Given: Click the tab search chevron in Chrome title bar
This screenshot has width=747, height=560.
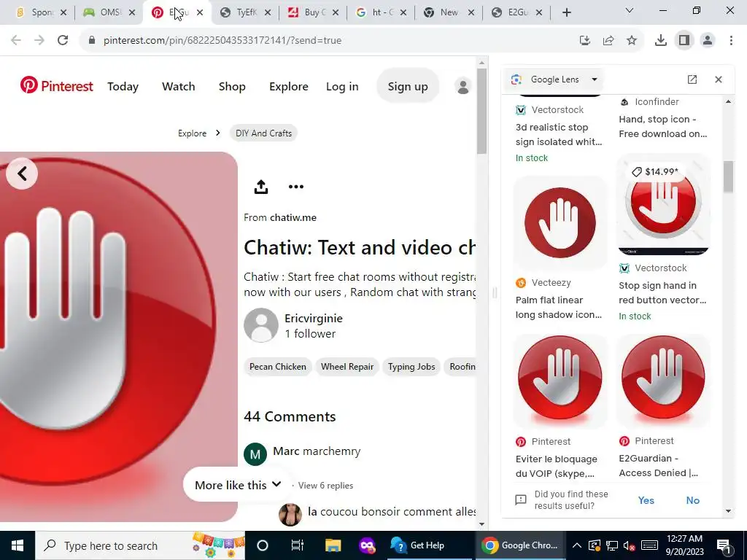Looking at the screenshot, I should pyautogui.click(x=630, y=10).
